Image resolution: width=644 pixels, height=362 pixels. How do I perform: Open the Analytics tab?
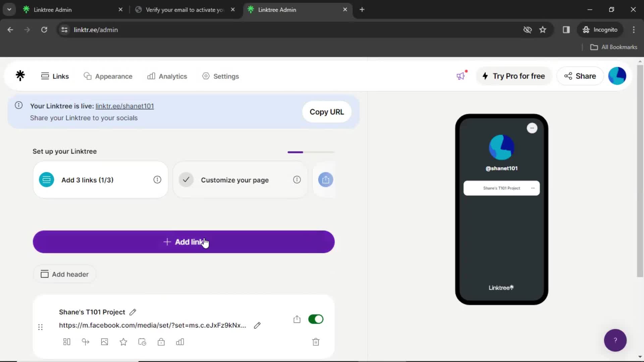(167, 76)
